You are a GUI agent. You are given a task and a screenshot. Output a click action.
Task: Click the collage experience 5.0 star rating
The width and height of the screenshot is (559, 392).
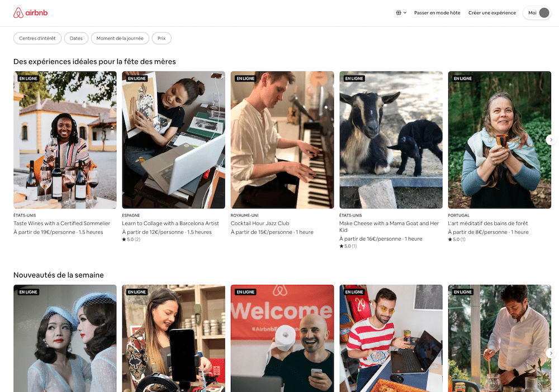click(x=131, y=240)
